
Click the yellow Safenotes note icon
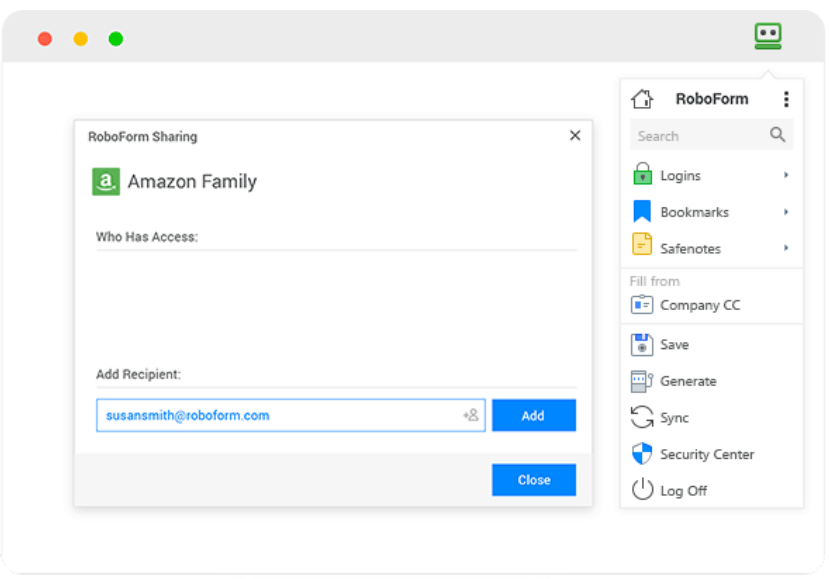click(642, 247)
